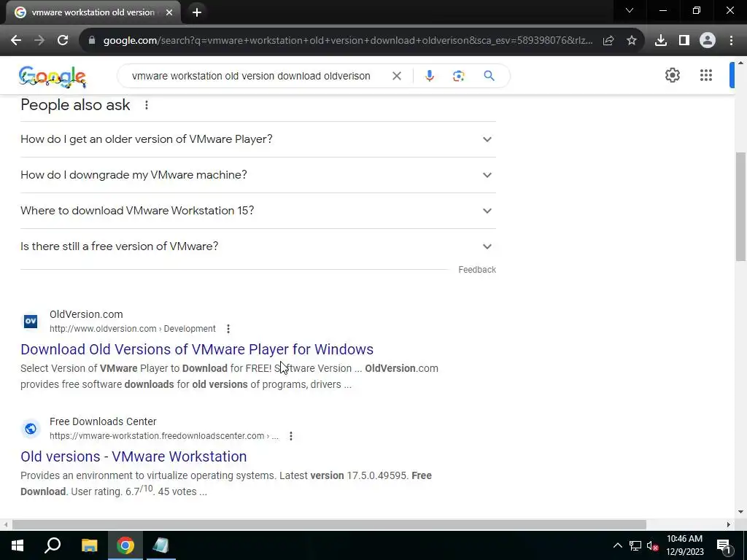Click the OldVersion.com site name
The width and height of the screenshot is (747, 560).
click(86, 314)
